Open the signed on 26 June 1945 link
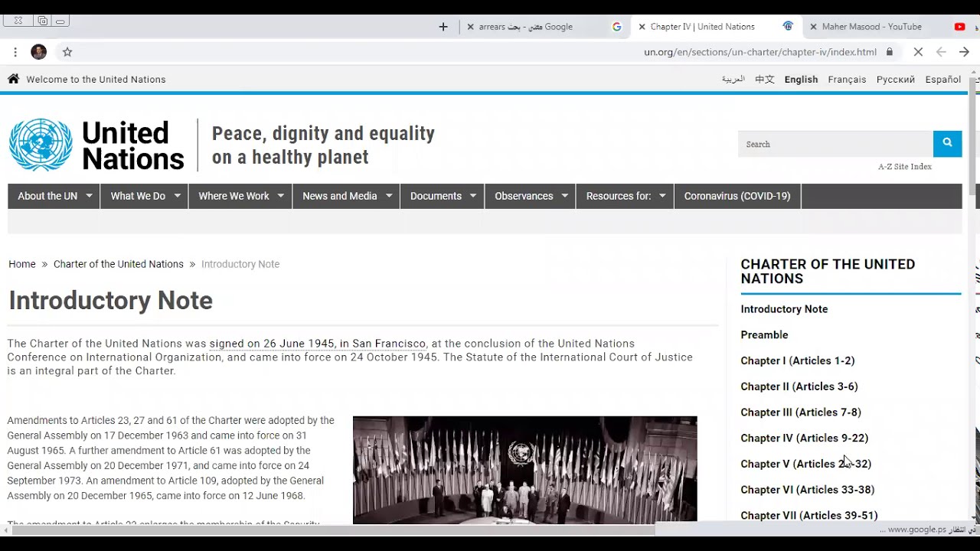The image size is (980, 551). [x=317, y=344]
